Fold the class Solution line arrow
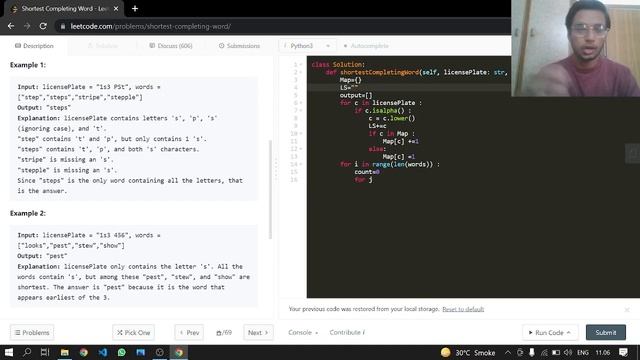The image size is (640, 360). tap(301, 64)
